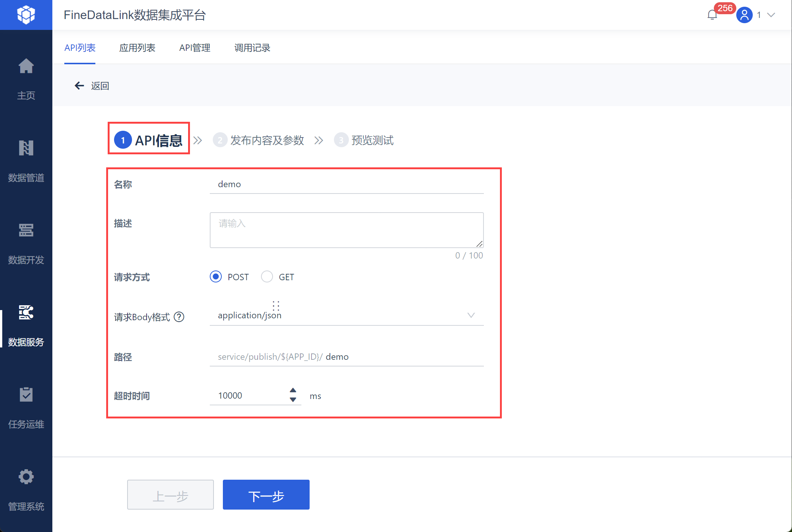Screen dimensions: 792x532
Task: Expand the application/json format dropdown
Action: click(x=471, y=315)
